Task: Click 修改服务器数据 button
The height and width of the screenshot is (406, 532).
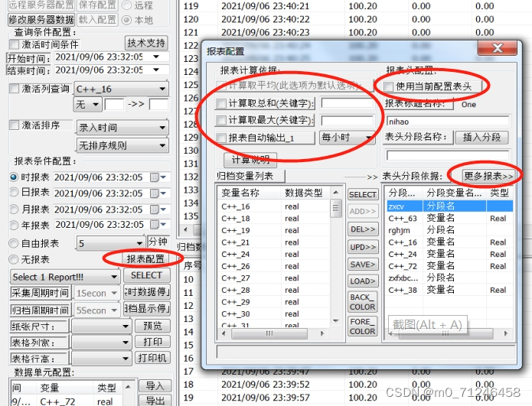Action: tap(41, 20)
